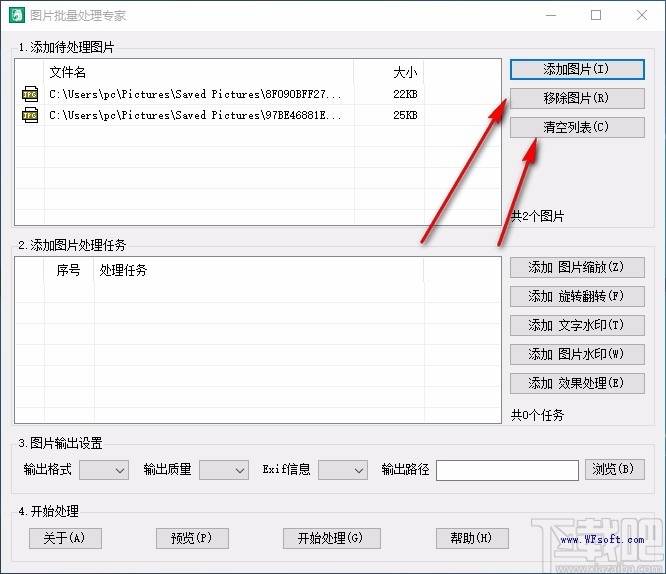Click Start Processing 开始处理(G) button
Screen dimensions: 666x574
(x=332, y=538)
